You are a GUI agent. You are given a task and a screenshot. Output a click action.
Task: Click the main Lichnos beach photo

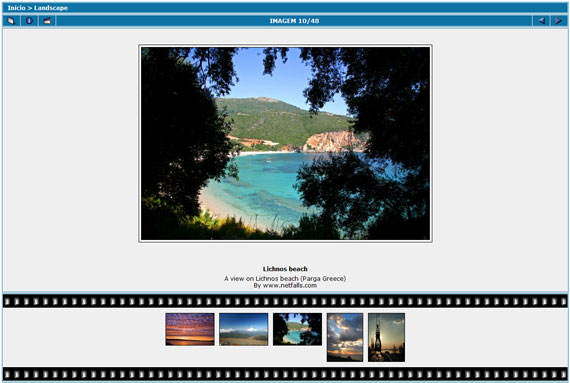285,144
